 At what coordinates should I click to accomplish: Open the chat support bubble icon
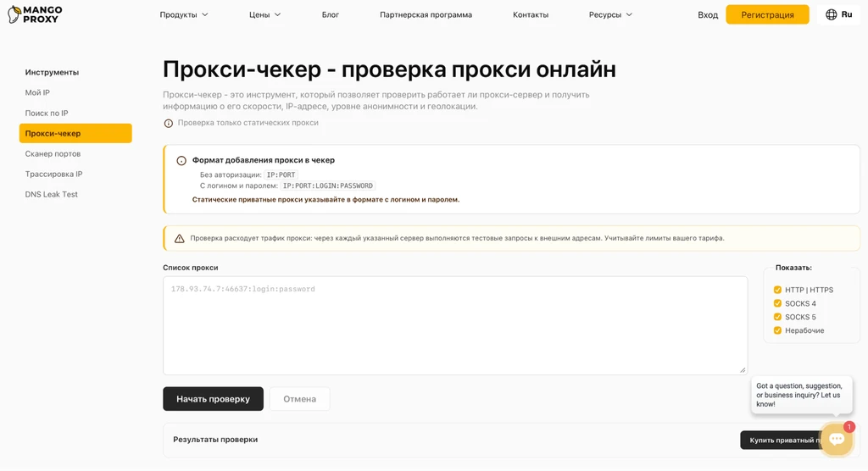point(837,440)
